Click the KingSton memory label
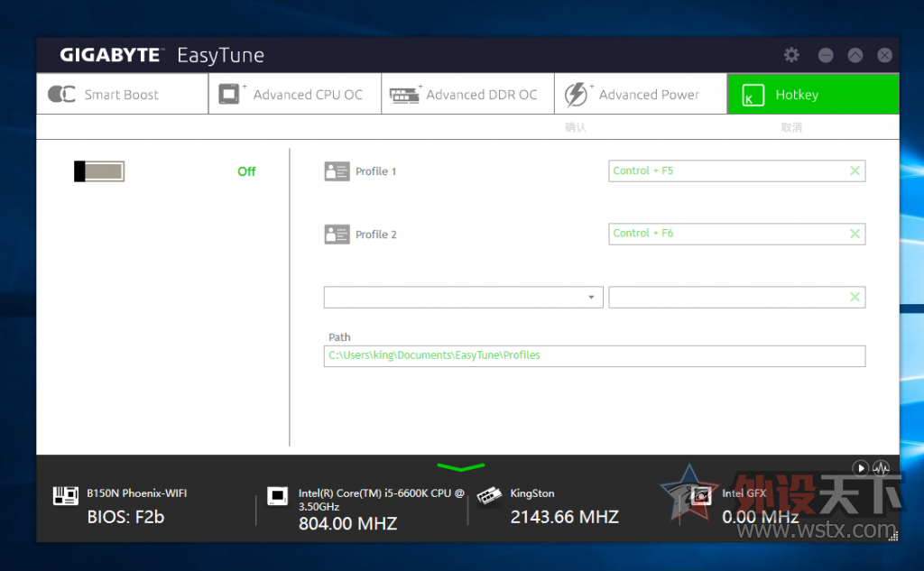This screenshot has height=571, width=924. click(532, 493)
